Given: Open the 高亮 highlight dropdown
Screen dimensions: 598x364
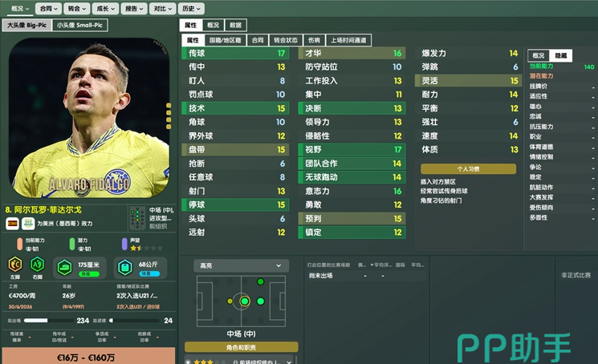Looking at the screenshot, I should pyautogui.click(x=241, y=265).
